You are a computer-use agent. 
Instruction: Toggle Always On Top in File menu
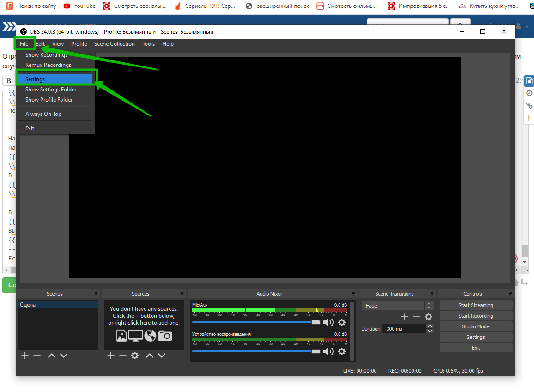pos(43,114)
